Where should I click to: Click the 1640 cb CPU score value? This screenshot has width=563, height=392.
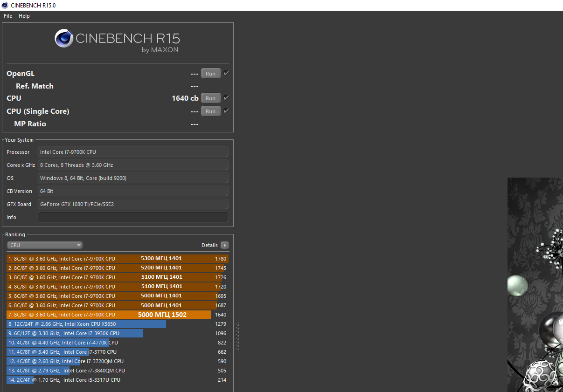pyautogui.click(x=185, y=98)
